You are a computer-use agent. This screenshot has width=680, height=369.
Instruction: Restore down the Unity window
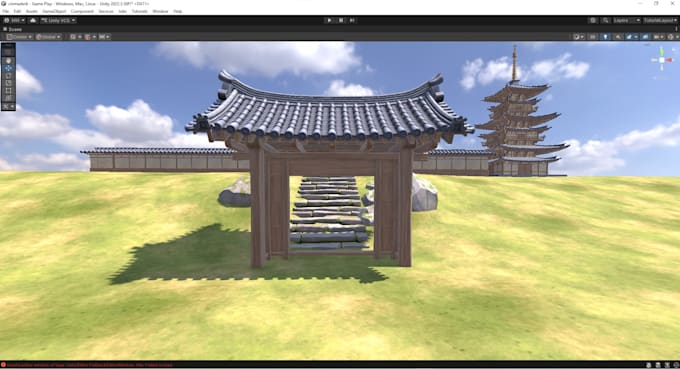point(657,3)
